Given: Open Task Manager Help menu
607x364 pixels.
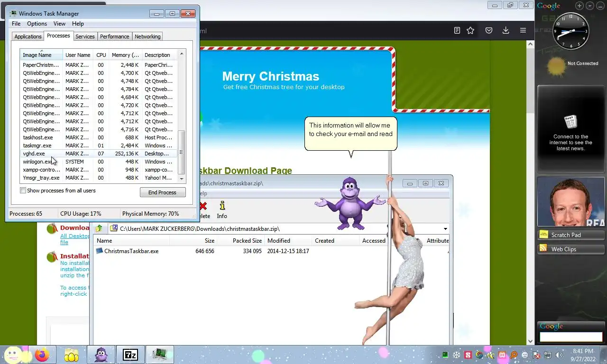Looking at the screenshot, I should 78,24.
